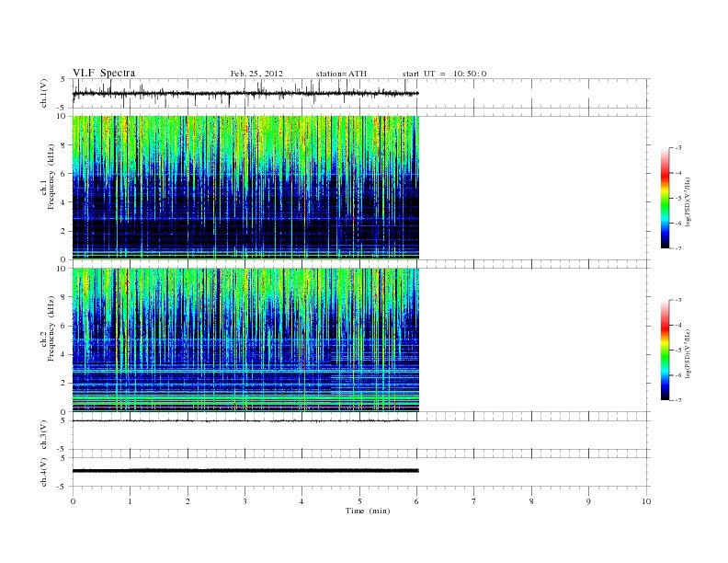Click the "VLF Spectra" plot title
The width and height of the screenshot is (728, 563).
104,73
